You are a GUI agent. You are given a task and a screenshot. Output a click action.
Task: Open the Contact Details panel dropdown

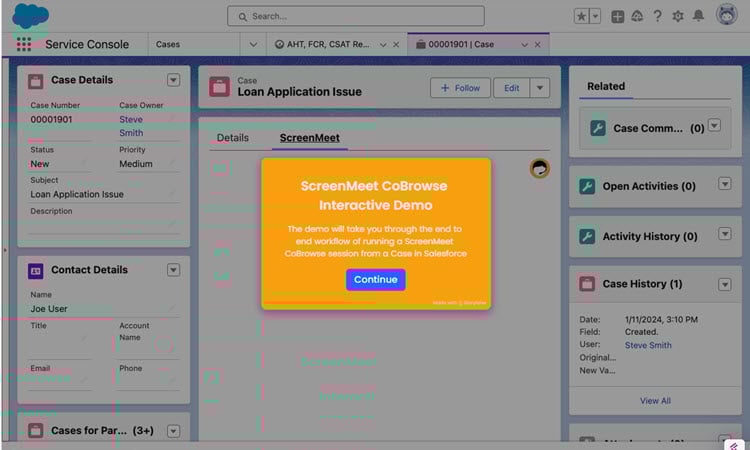(x=174, y=270)
